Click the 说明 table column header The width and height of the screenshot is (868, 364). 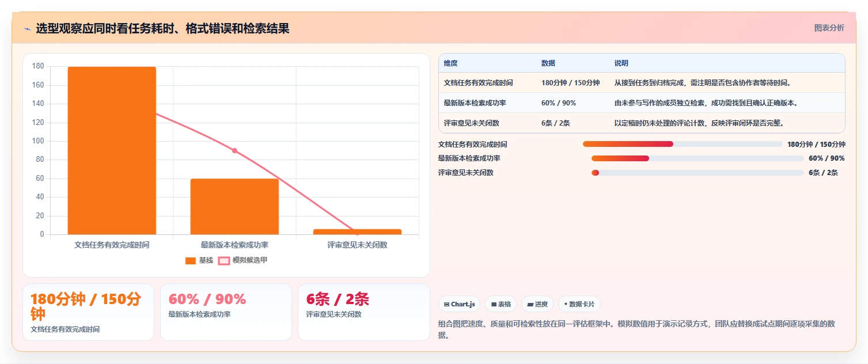point(621,63)
